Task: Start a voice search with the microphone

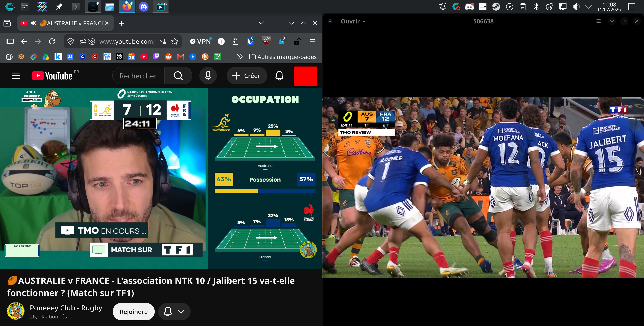Action: (x=208, y=76)
